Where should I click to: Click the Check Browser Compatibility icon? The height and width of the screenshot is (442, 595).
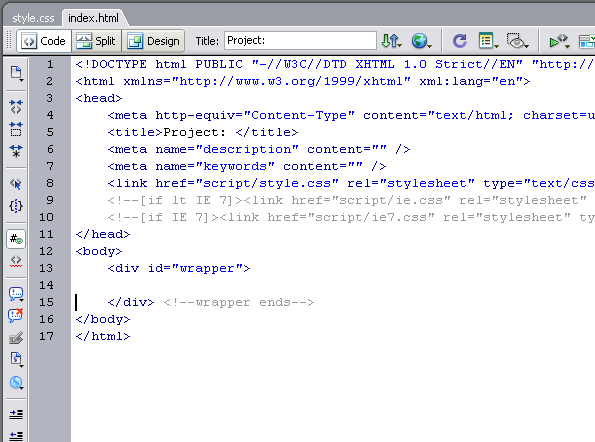[587, 41]
